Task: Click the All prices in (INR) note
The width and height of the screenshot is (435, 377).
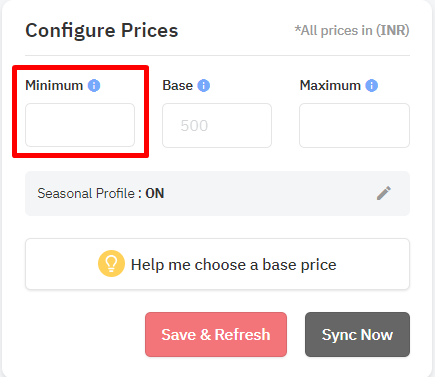Action: point(352,31)
